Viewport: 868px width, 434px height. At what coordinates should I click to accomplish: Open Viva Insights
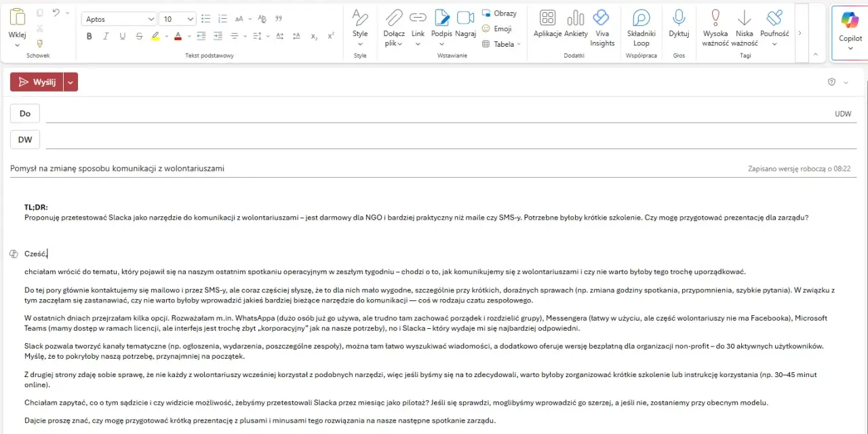(601, 28)
